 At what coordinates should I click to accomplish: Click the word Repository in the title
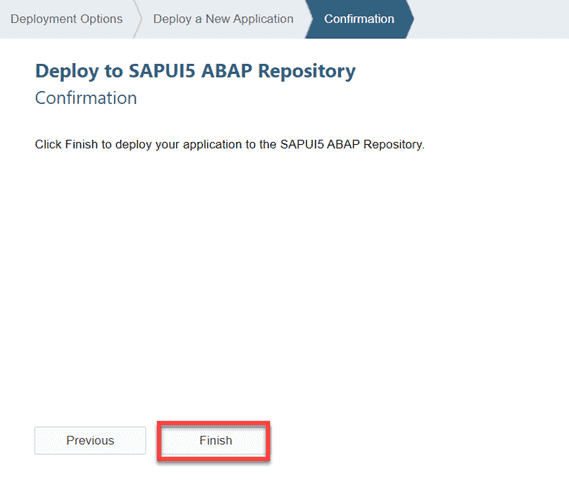307,71
